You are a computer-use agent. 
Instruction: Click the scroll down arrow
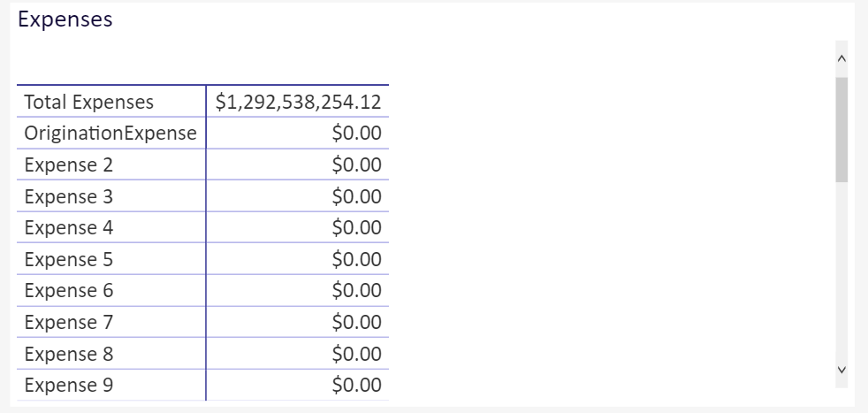[x=841, y=370]
